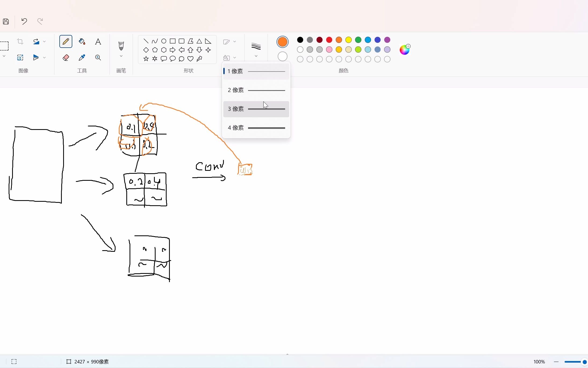Select the Eraser tool
This screenshot has height=368, width=588.
[65, 57]
